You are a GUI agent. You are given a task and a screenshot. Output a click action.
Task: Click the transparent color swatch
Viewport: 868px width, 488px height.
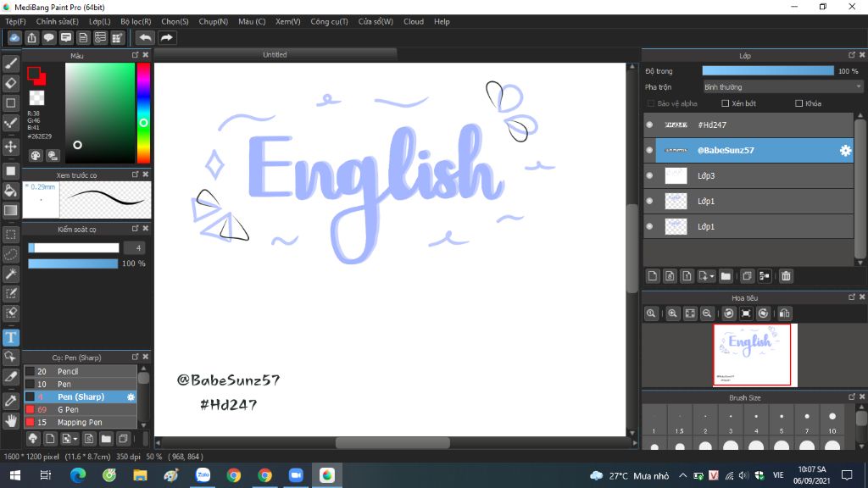click(36, 98)
